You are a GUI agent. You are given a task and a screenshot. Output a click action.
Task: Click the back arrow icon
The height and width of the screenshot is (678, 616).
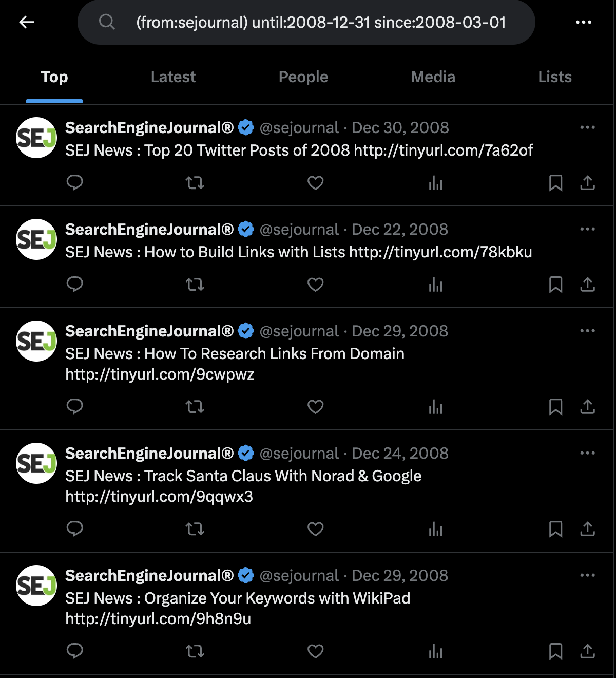[x=26, y=22]
